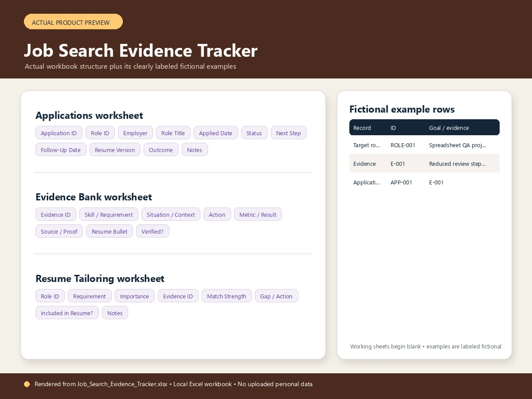Click the Job Search Evidence Tracker title

[141, 51]
